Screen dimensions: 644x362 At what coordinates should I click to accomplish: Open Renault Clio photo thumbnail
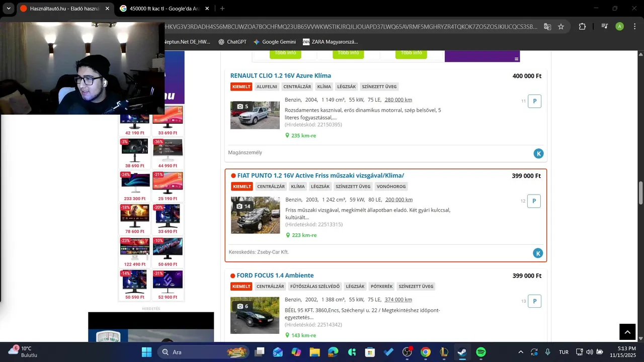255,115
